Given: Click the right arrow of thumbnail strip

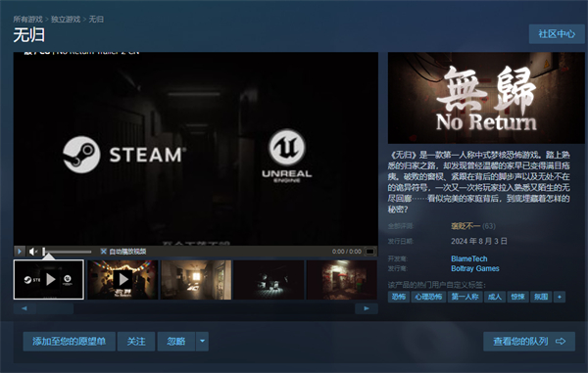Looking at the screenshot, I should tap(367, 308).
